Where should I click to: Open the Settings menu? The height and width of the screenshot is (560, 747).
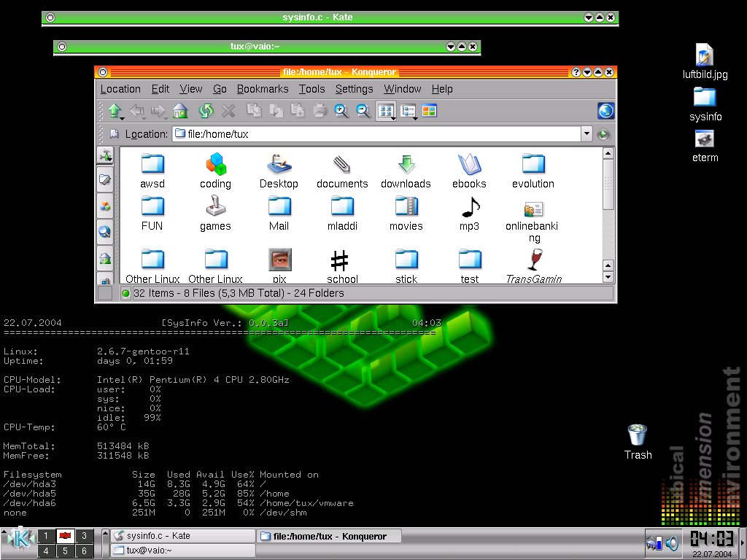click(354, 89)
